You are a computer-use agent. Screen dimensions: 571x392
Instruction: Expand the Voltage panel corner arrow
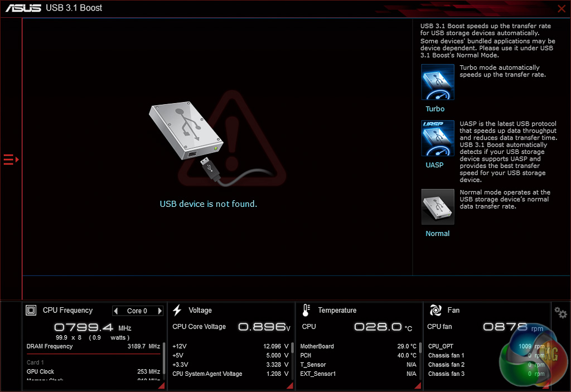tap(290, 385)
